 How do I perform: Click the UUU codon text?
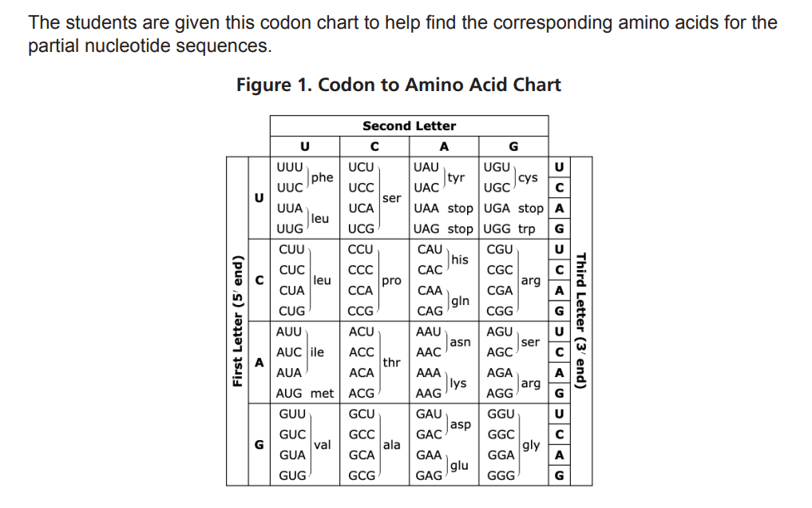tap(290, 167)
